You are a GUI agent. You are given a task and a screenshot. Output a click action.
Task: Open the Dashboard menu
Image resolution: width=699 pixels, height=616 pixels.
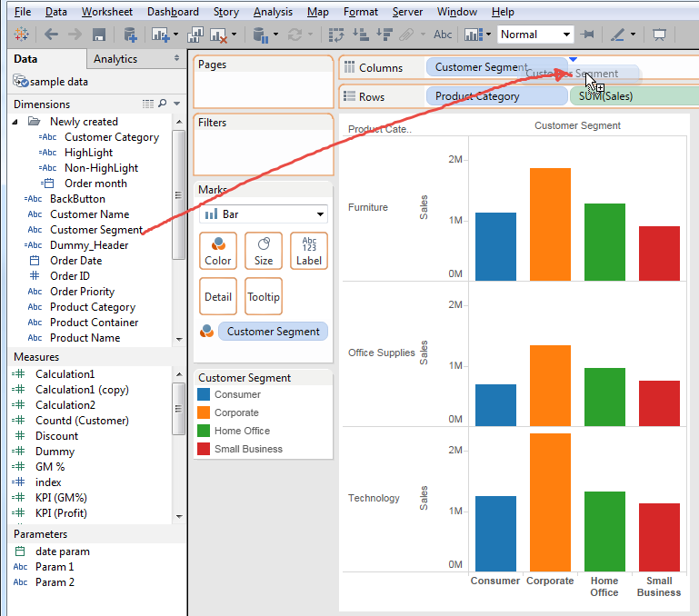tap(173, 12)
